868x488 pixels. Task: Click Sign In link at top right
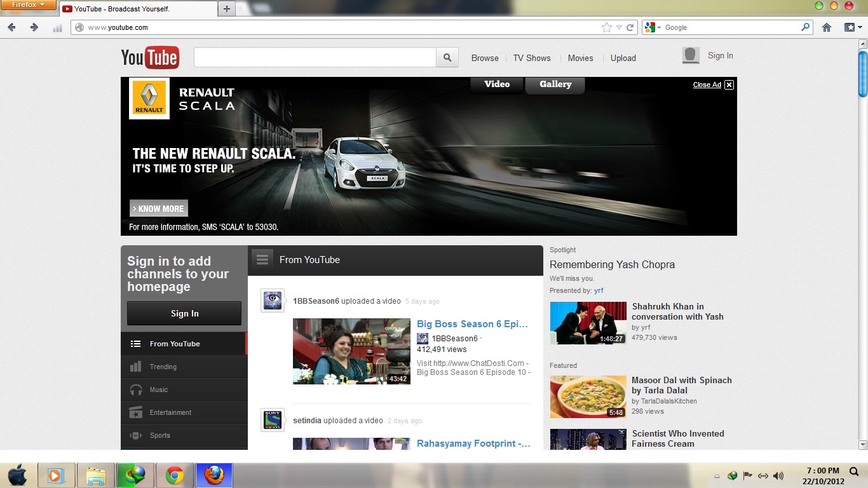[x=721, y=56]
